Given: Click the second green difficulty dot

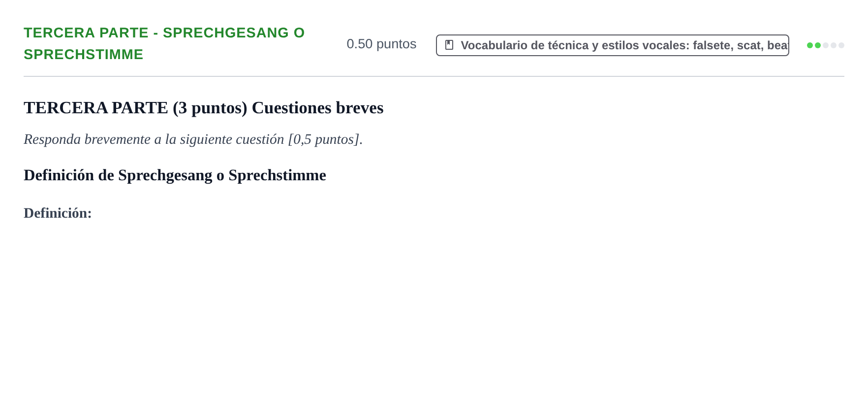Looking at the screenshot, I should tap(818, 45).
